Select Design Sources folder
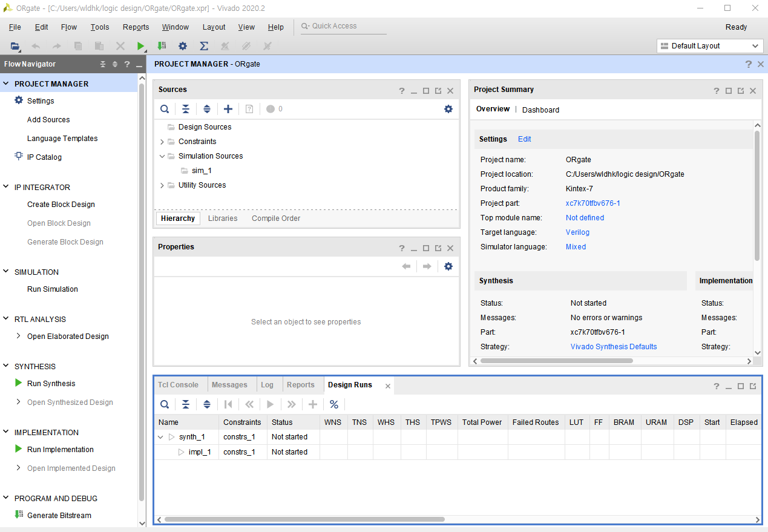This screenshot has height=532, width=768. (205, 127)
